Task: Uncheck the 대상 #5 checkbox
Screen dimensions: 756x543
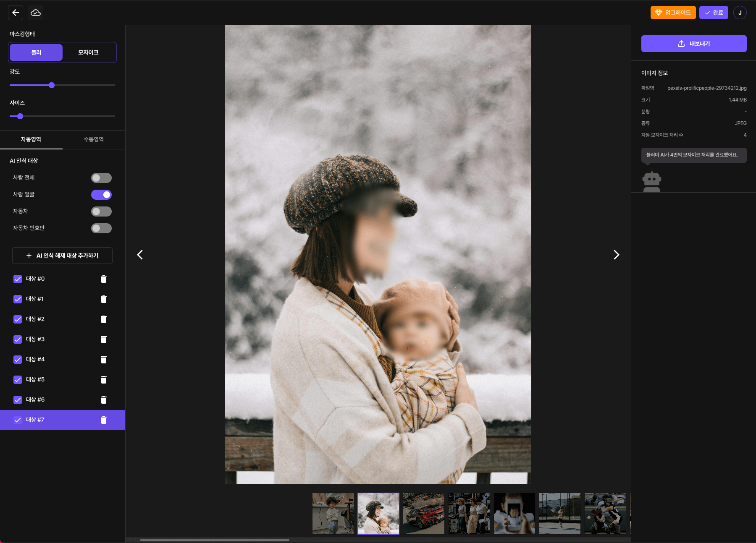Action: click(18, 379)
